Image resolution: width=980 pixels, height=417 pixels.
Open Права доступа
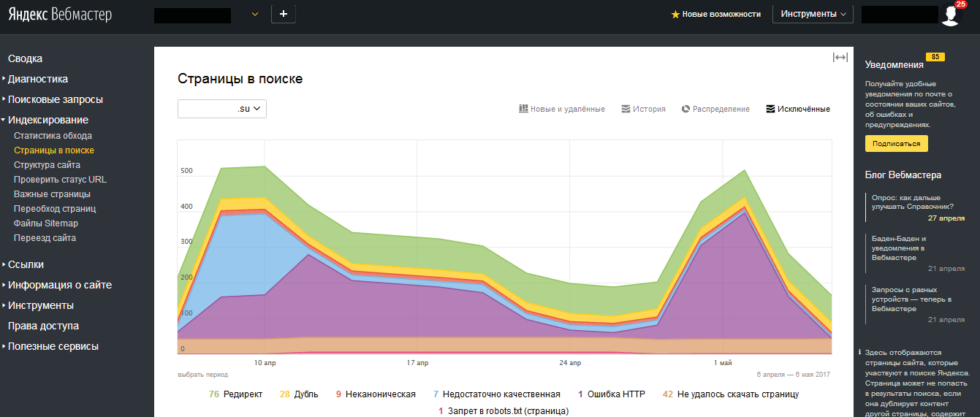(43, 326)
